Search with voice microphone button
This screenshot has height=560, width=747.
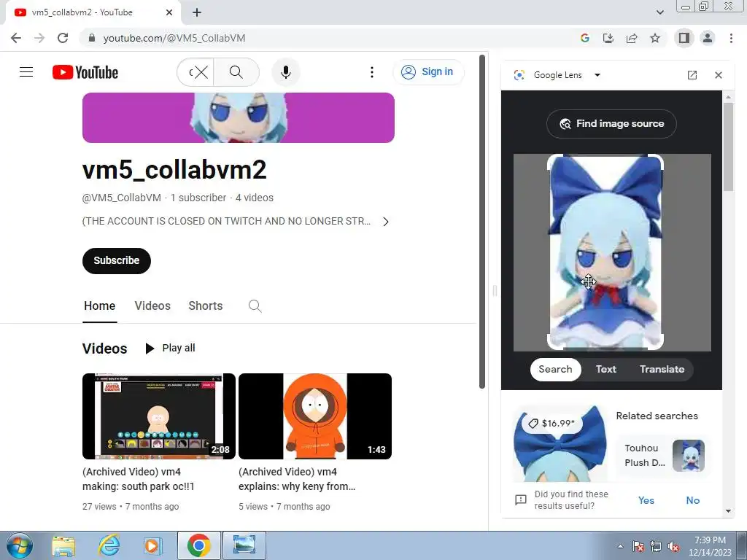pyautogui.click(x=286, y=72)
